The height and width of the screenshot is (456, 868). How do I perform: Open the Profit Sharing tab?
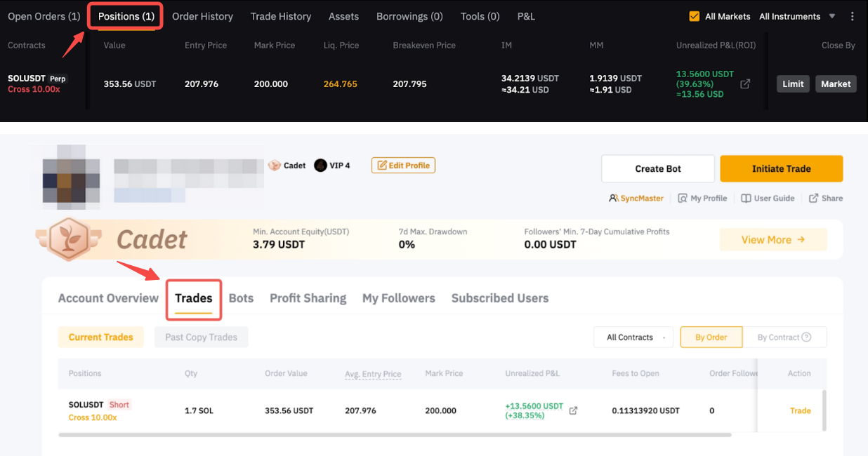click(308, 298)
